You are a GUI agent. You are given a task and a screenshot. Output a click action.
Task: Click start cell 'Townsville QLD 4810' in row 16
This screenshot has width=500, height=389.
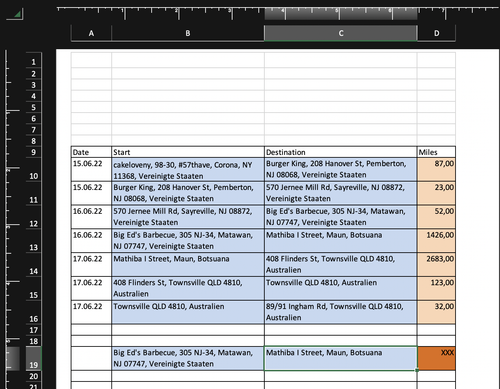click(188, 312)
